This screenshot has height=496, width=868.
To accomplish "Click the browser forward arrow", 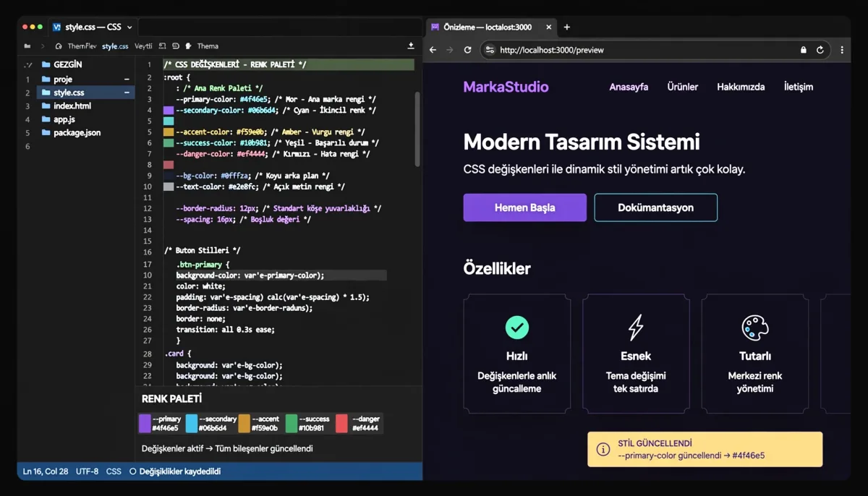I will pos(450,50).
